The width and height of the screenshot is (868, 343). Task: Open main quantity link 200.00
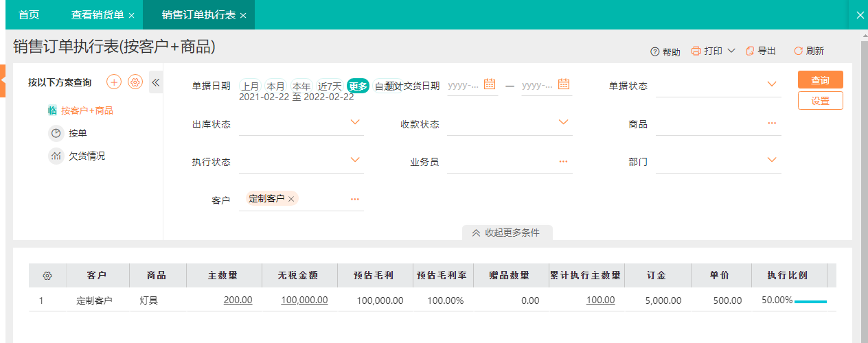point(238,300)
